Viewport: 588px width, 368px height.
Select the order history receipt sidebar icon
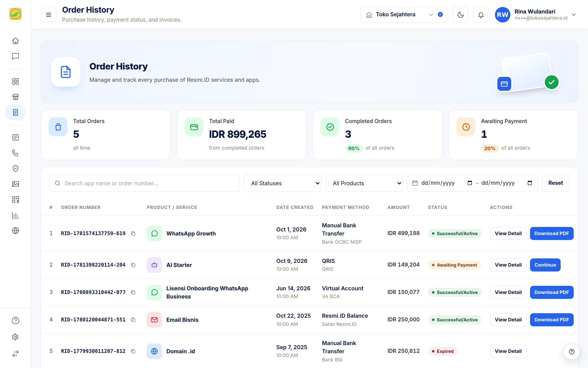[x=15, y=112]
